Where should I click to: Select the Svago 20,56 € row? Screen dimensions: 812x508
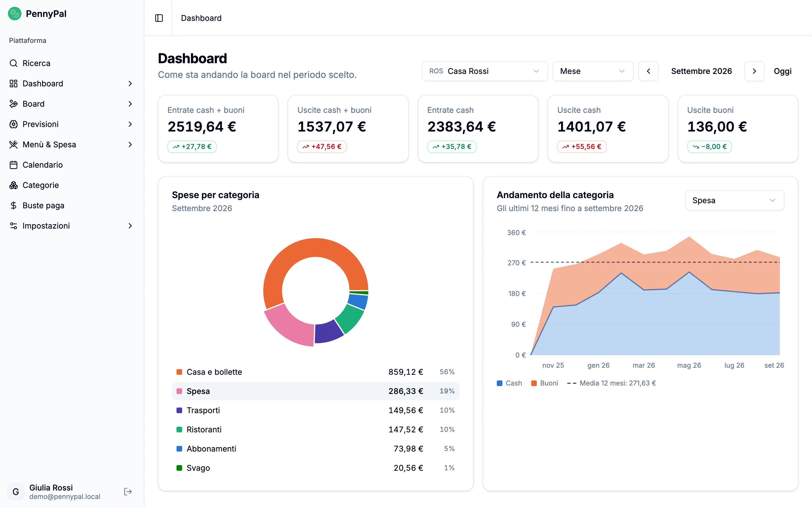[315, 468]
